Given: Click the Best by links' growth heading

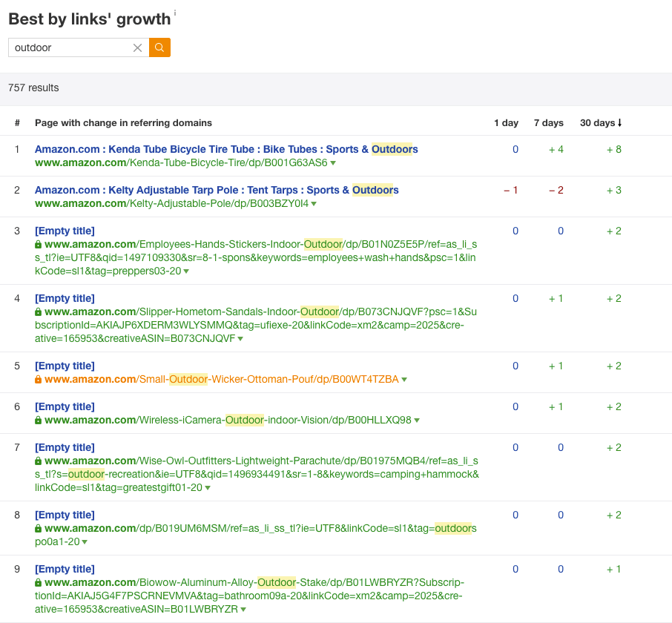Looking at the screenshot, I should click(x=90, y=19).
